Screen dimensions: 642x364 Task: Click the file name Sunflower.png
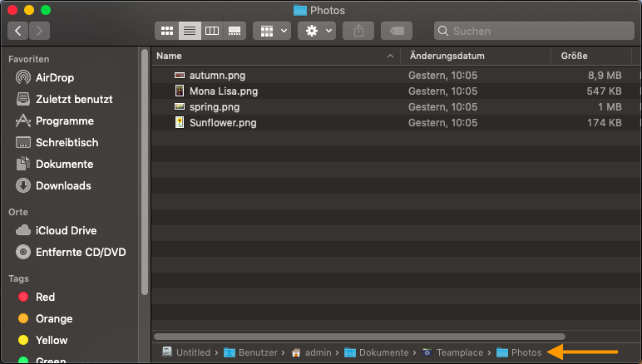223,123
